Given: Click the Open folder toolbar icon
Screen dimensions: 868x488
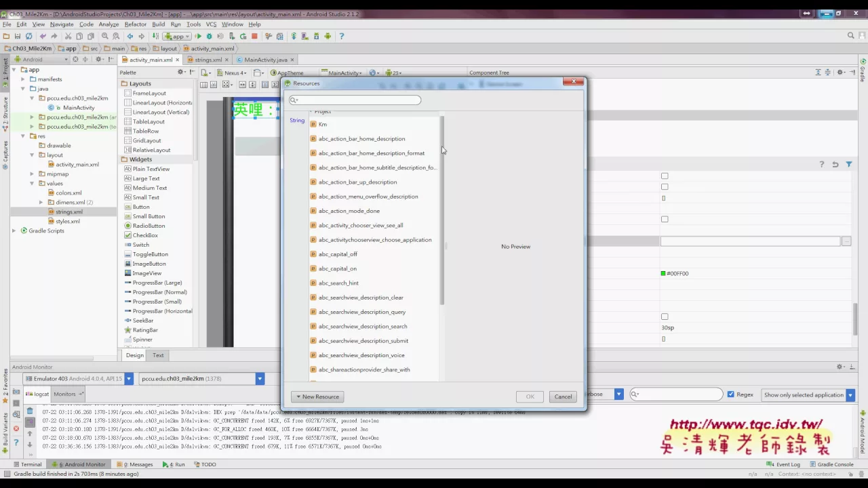Looking at the screenshot, I should 6,36.
